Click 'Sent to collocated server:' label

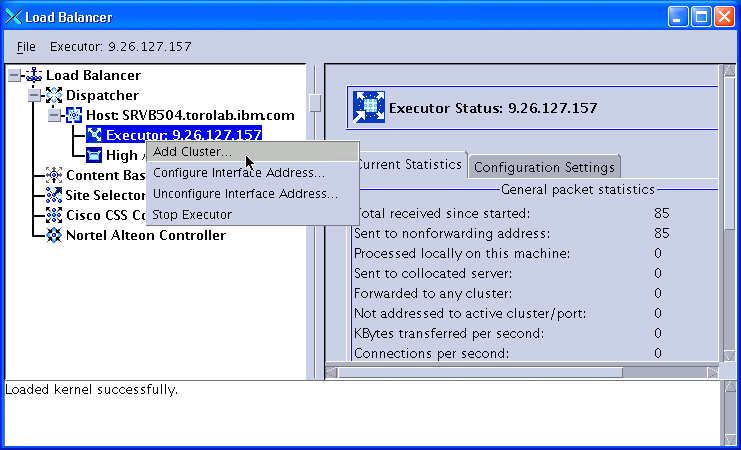click(433, 274)
